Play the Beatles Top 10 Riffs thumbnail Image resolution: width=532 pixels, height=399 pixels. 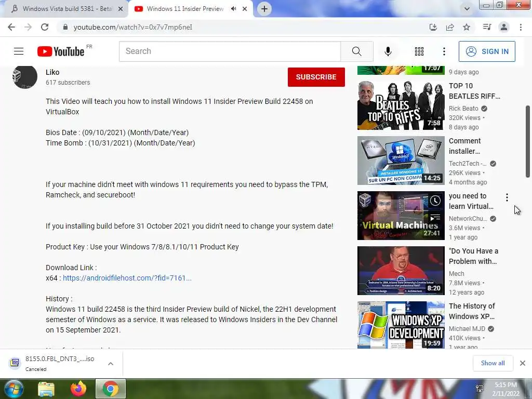[x=401, y=105]
